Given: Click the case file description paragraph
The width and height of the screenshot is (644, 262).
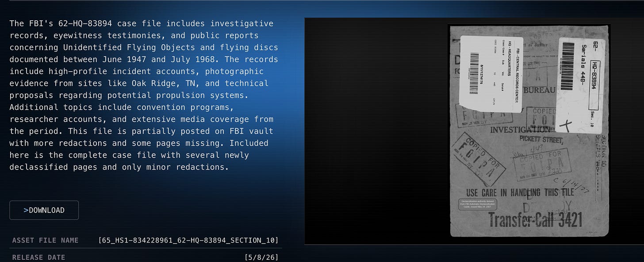Looking at the screenshot, I should (144, 95).
